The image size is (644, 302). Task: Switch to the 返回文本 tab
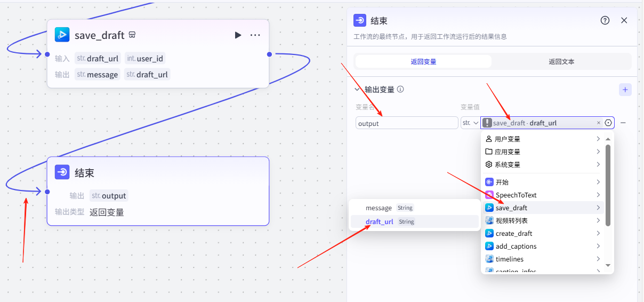pos(561,61)
